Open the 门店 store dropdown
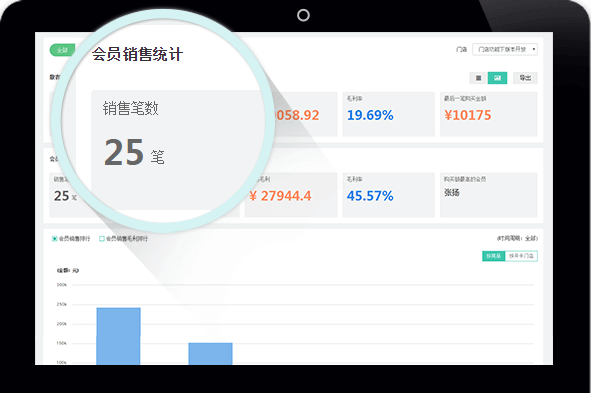 point(505,49)
